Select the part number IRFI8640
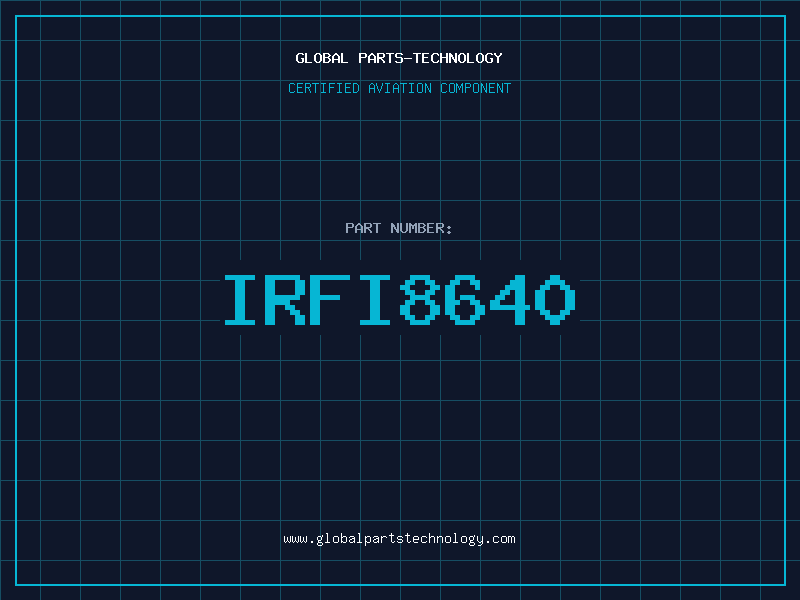 (x=400, y=299)
